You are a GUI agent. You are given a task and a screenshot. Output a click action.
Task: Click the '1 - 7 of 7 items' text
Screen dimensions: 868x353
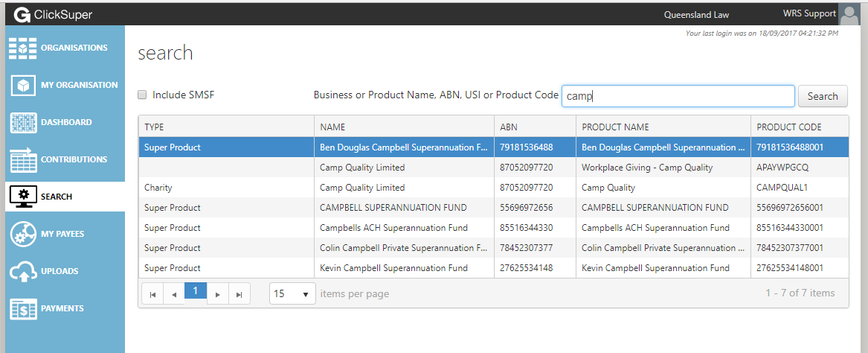point(800,293)
